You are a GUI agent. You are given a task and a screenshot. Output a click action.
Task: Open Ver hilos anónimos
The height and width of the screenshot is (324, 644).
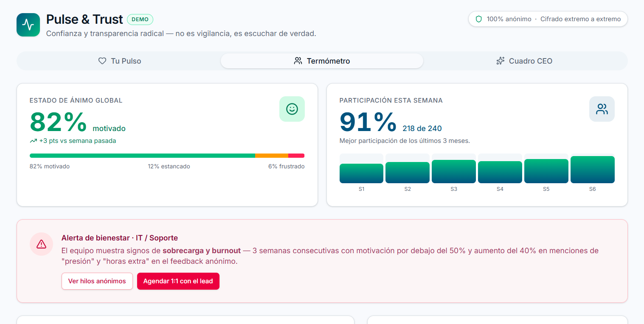97,281
